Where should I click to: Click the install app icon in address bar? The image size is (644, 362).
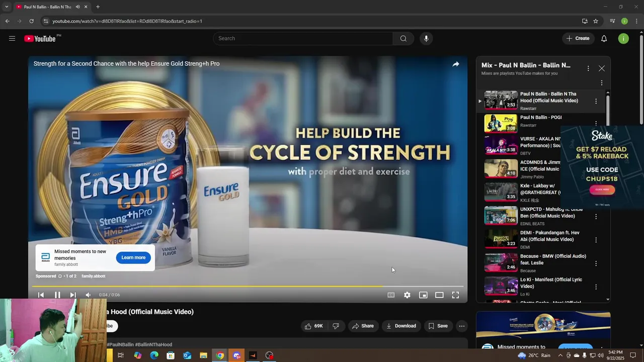(x=585, y=21)
